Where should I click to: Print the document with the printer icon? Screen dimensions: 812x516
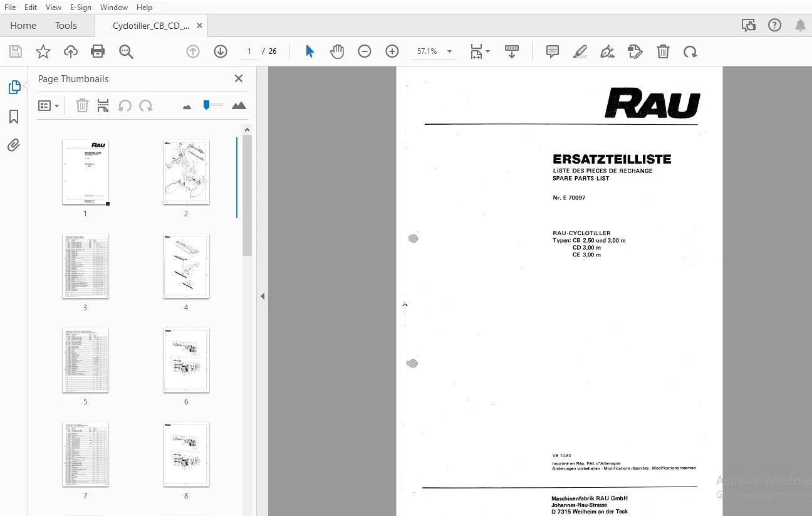pos(98,51)
